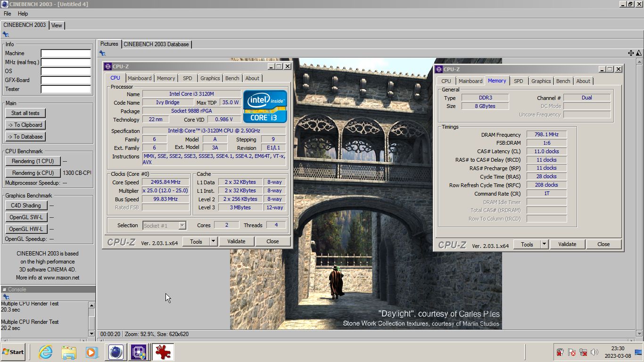Click the network tray icon with red X

[x=583, y=352]
